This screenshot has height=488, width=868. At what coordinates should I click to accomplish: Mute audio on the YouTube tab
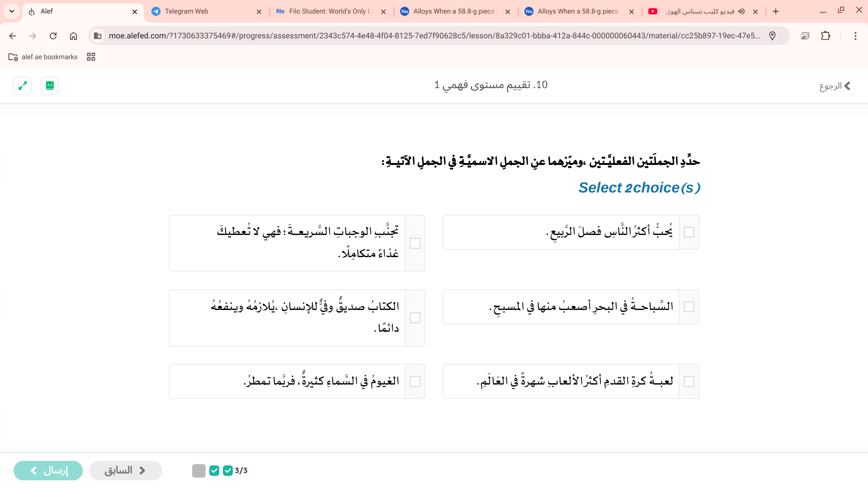(741, 11)
